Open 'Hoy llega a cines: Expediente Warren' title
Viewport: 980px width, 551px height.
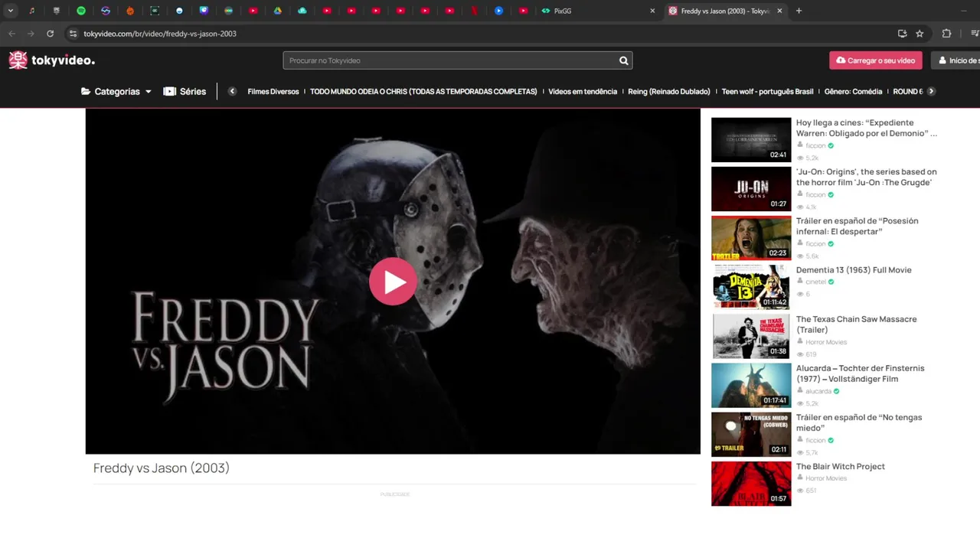867,128
